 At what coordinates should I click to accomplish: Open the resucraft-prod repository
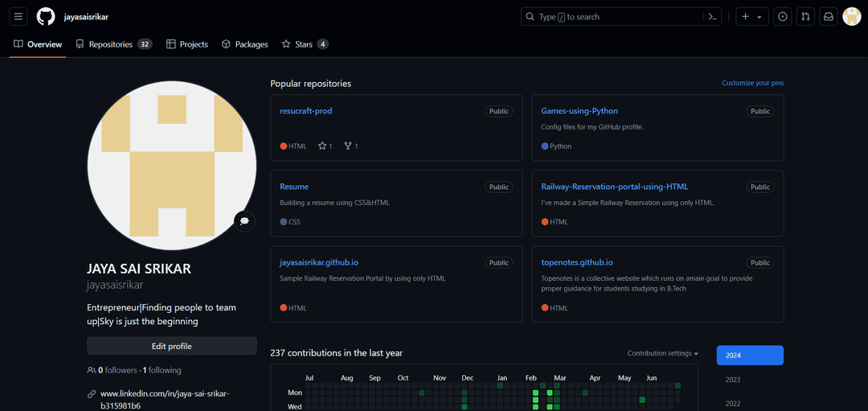point(306,111)
